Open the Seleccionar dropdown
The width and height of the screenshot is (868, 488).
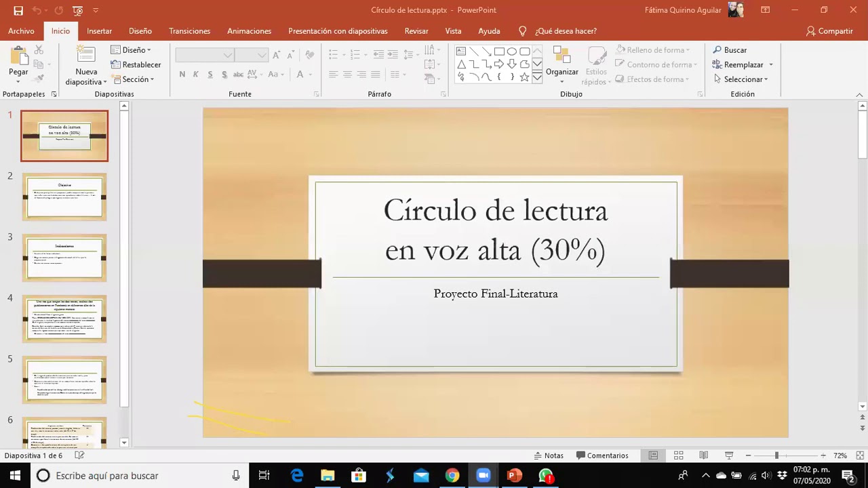click(x=741, y=79)
